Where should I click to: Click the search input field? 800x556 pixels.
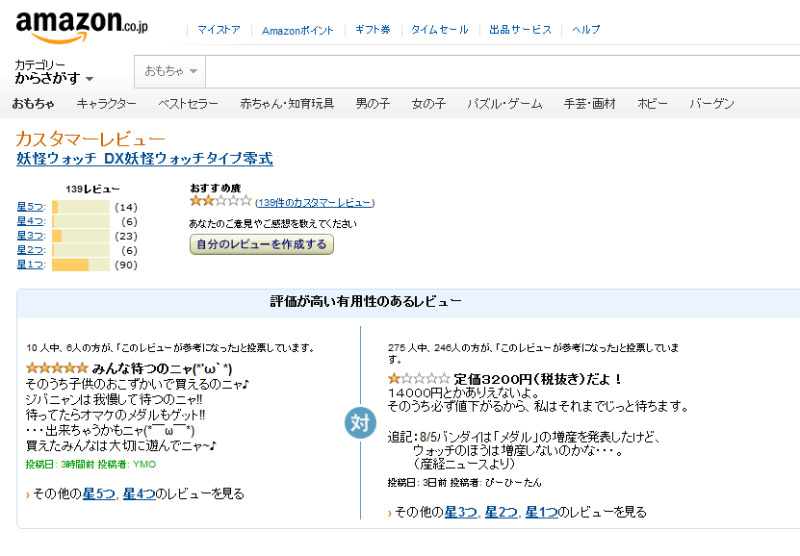[x=500, y=71]
